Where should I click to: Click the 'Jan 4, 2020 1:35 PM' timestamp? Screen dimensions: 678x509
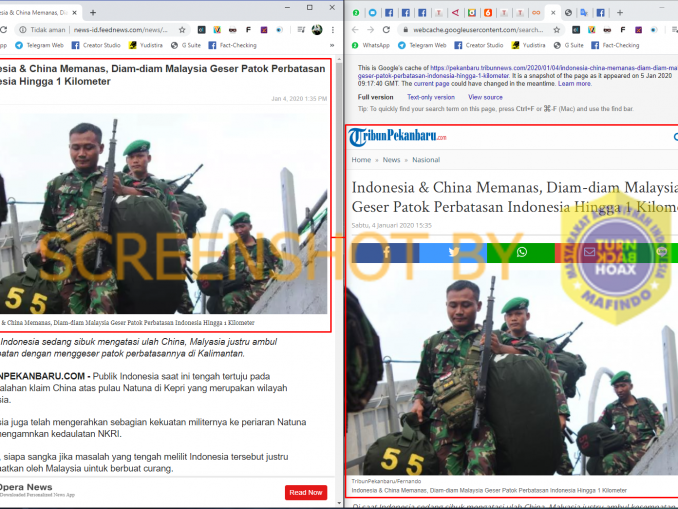click(299, 99)
